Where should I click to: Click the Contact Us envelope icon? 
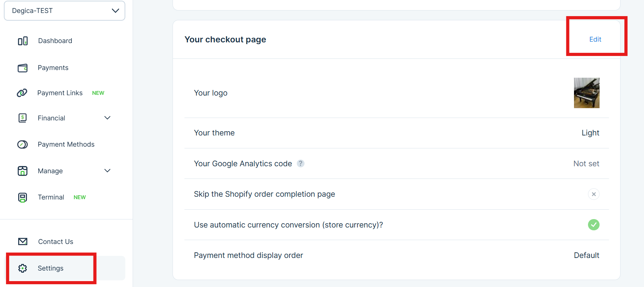[23, 241]
